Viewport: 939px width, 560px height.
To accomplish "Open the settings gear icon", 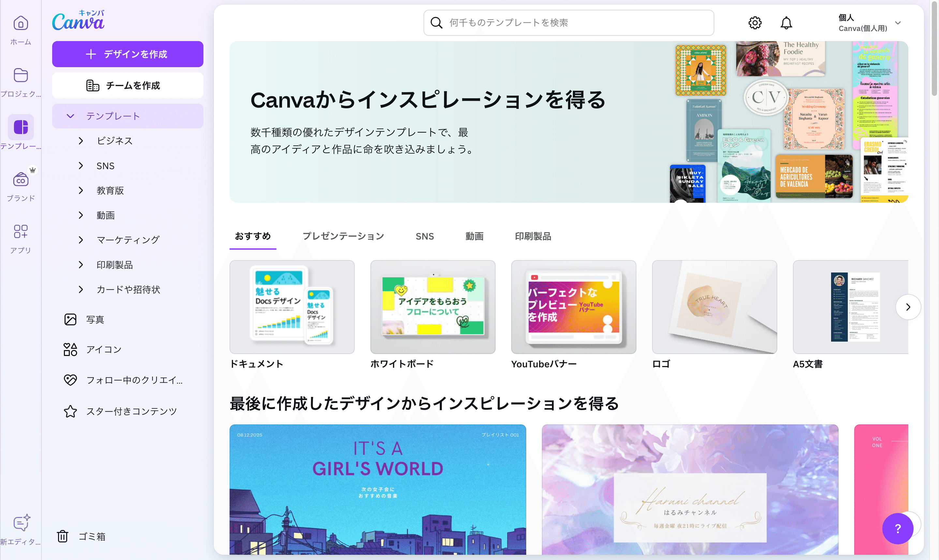I will 755,22.
